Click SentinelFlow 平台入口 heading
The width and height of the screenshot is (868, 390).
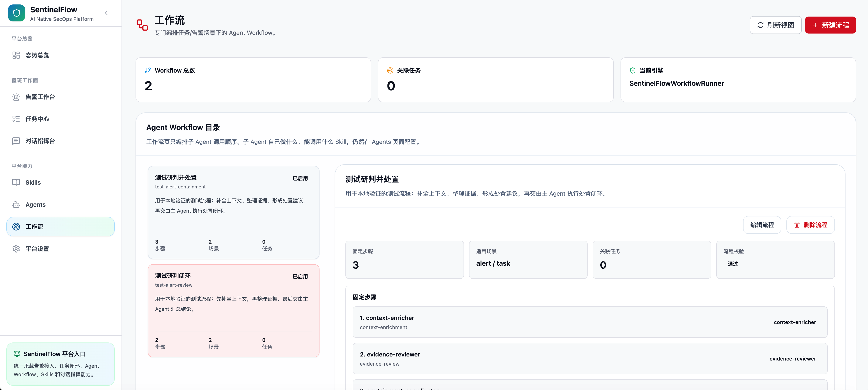(x=55, y=354)
